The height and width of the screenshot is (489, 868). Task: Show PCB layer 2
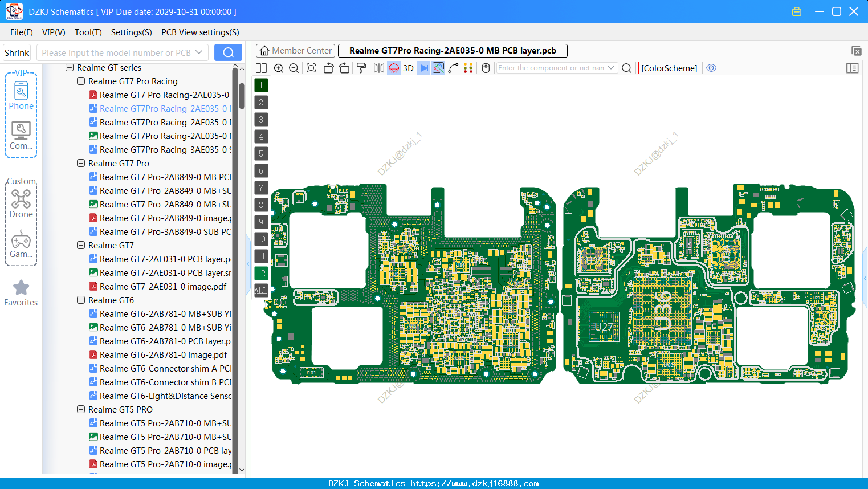[261, 103]
